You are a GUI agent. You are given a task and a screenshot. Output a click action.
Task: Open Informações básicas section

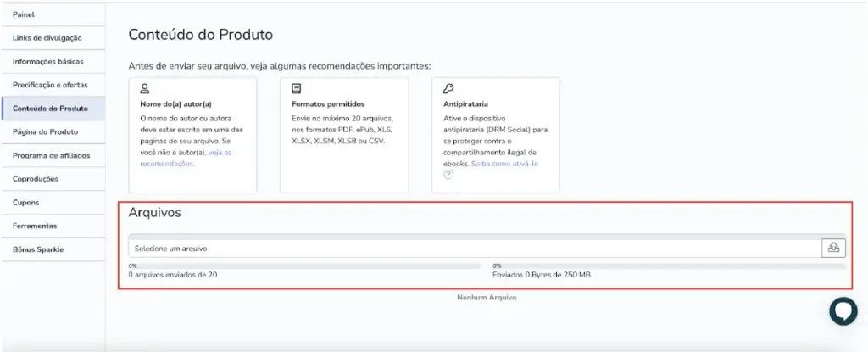pyautogui.click(x=47, y=62)
